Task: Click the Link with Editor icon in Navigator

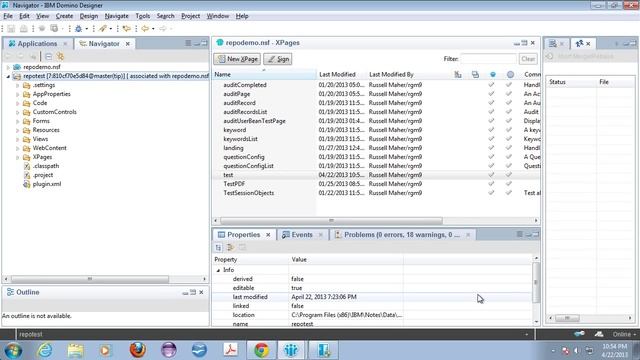Action: click(60, 56)
